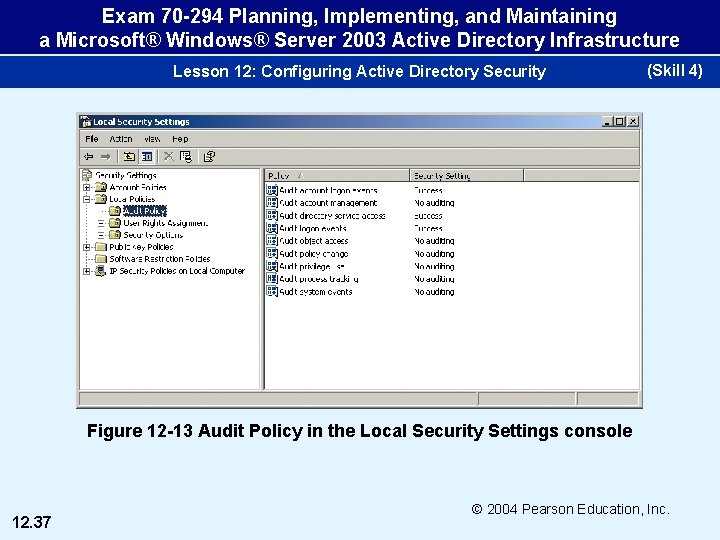The width and height of the screenshot is (720, 540).
Task: Expand the Public Key Policies tree node
Action: point(86,247)
